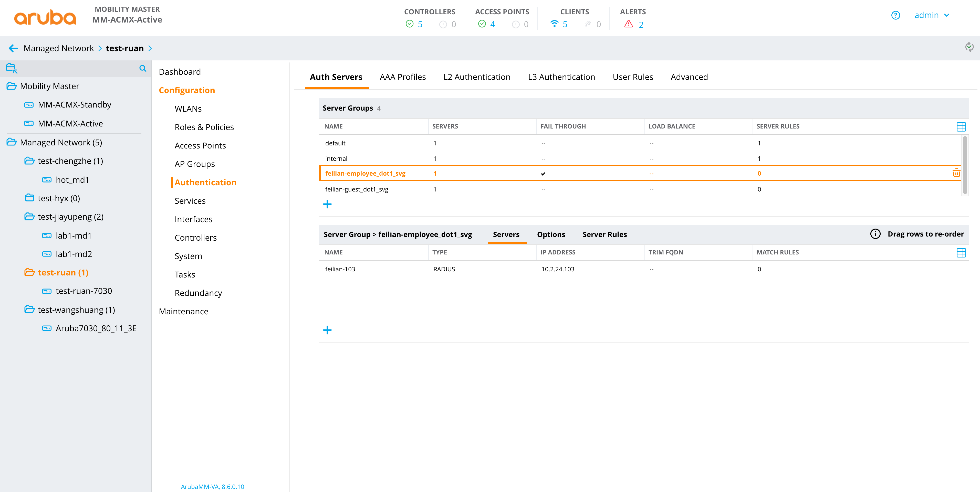
Task: Open the admin user dropdown
Action: [932, 15]
